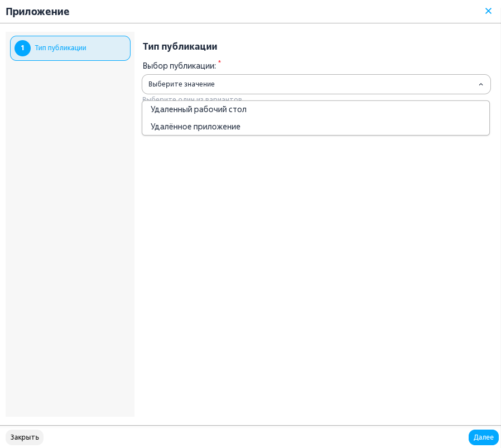Screen dimensions: 501x448
Task: Close the Приложение dialog with the X icon
Action: (x=488, y=11)
